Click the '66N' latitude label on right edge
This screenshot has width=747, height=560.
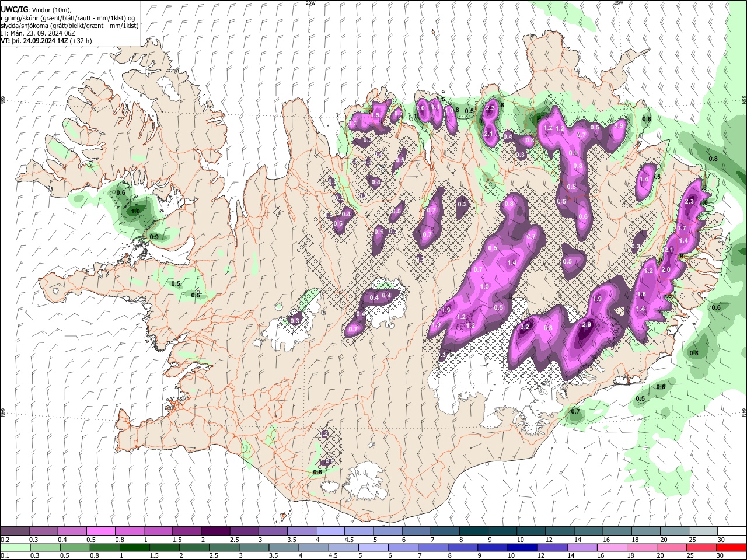(x=744, y=100)
